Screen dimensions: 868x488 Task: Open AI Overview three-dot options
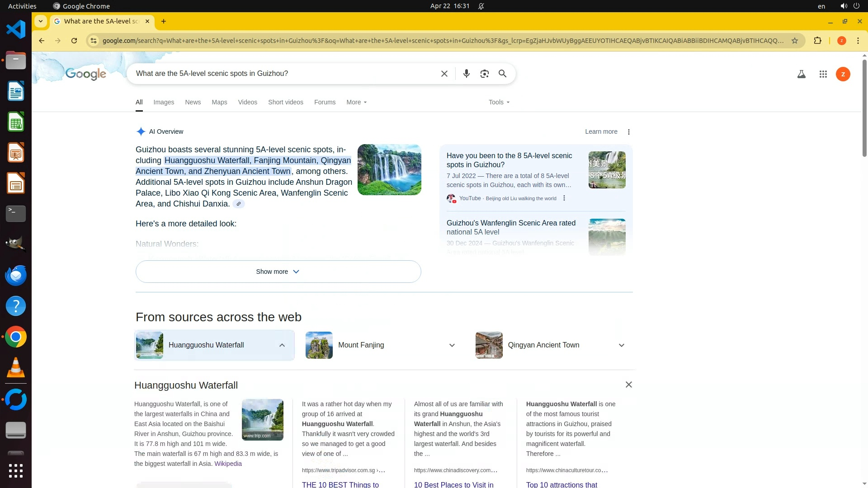(628, 132)
